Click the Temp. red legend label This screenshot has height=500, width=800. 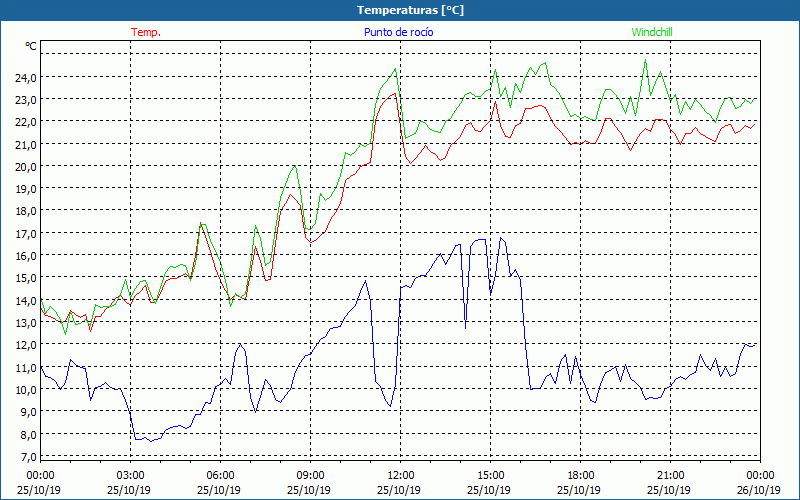[x=146, y=32]
